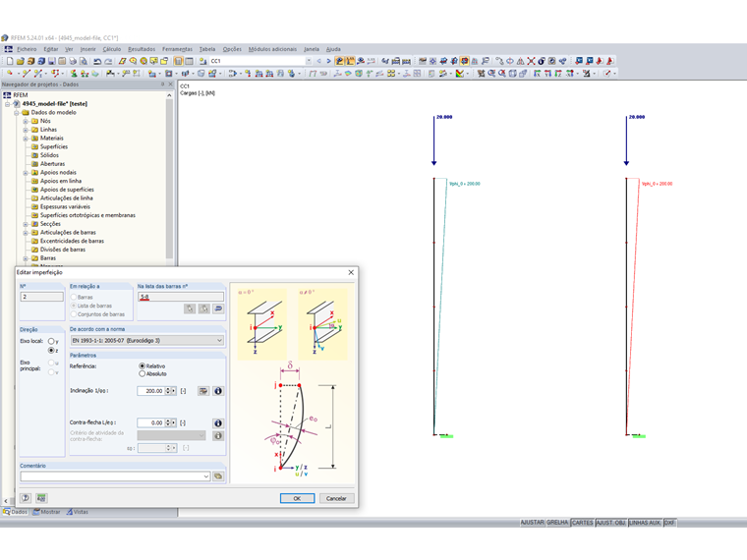Expand the Secções tree node

(x=26, y=224)
